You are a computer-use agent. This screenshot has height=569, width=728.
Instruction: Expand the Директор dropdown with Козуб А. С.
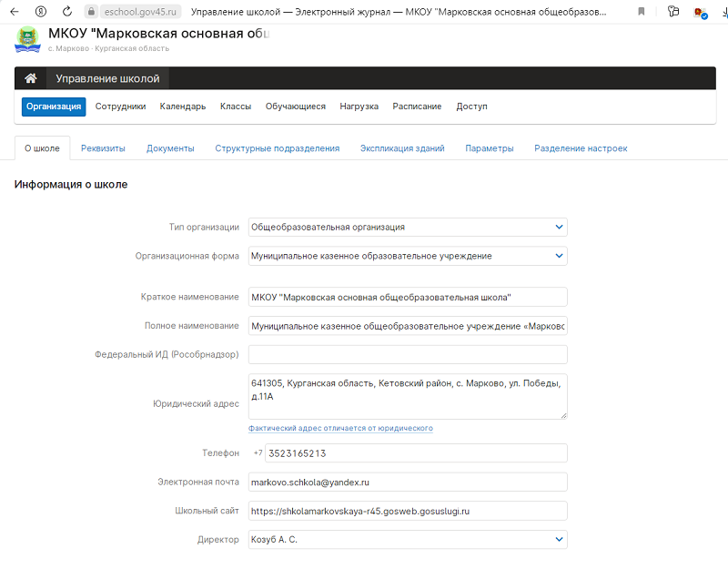click(408, 539)
